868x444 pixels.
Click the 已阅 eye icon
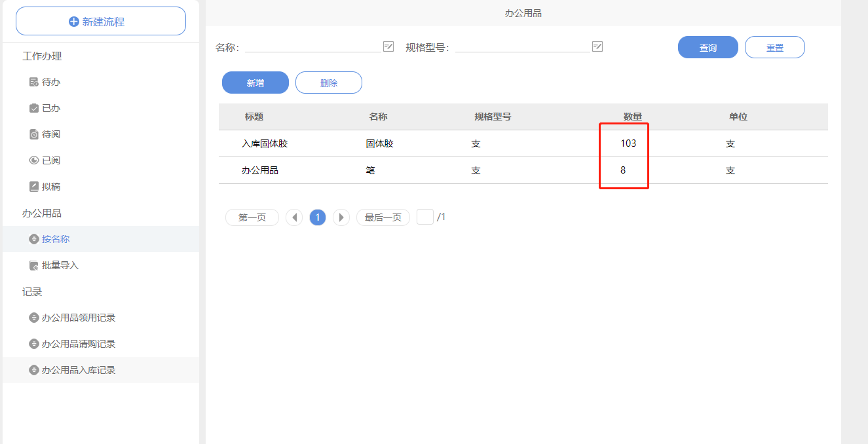34,160
